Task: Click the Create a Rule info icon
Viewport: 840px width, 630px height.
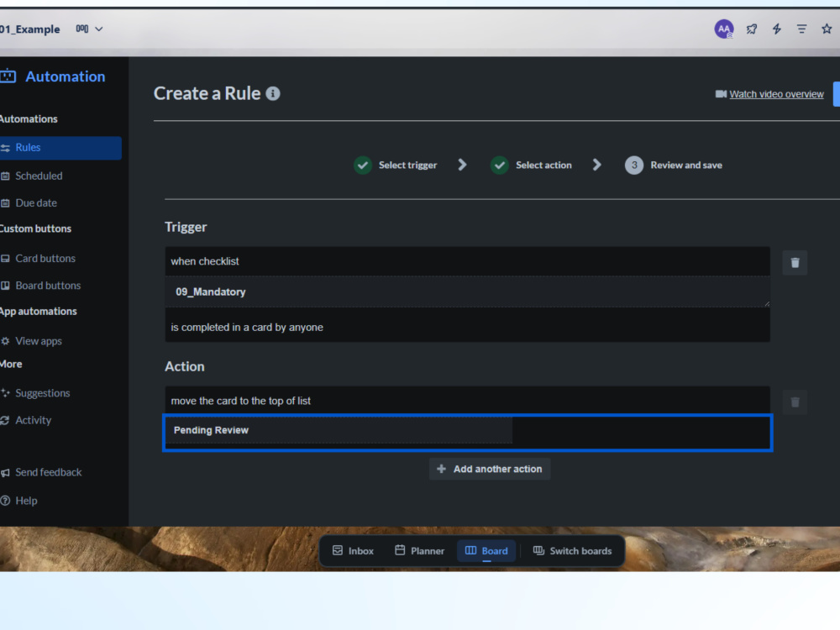Action: pos(273,94)
